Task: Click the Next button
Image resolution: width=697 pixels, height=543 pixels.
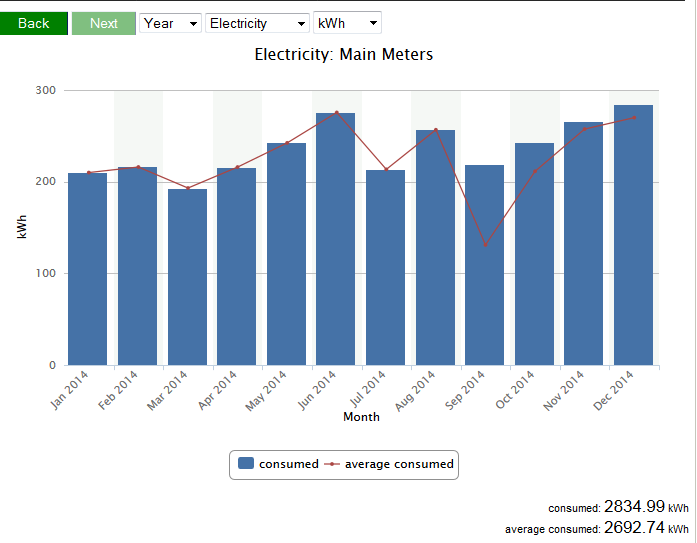Action: point(103,23)
